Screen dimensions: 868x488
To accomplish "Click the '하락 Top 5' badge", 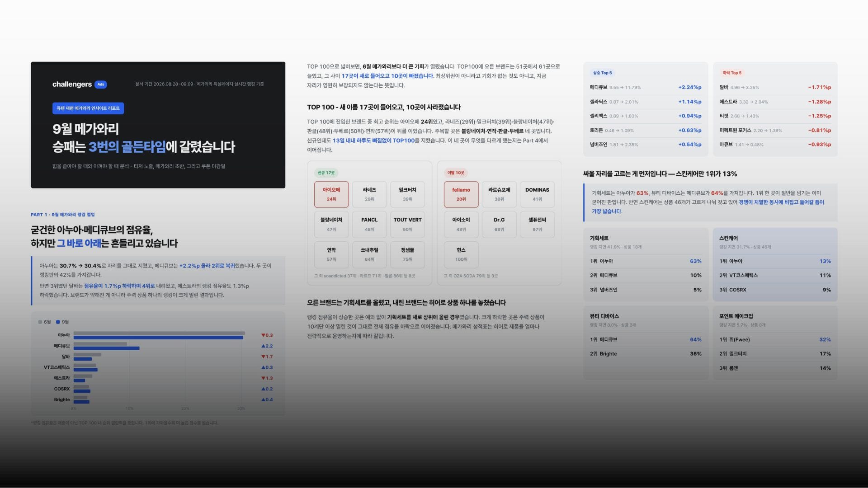I will (732, 73).
